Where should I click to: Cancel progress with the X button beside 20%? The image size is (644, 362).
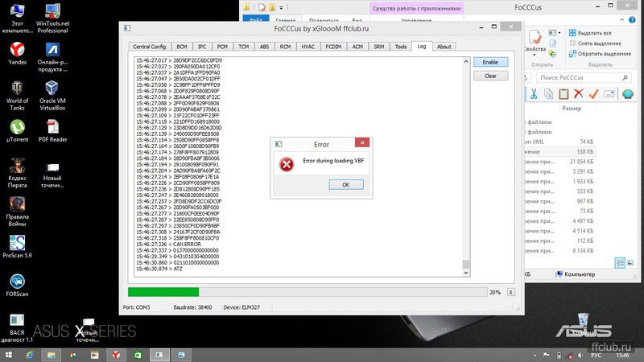510,292
